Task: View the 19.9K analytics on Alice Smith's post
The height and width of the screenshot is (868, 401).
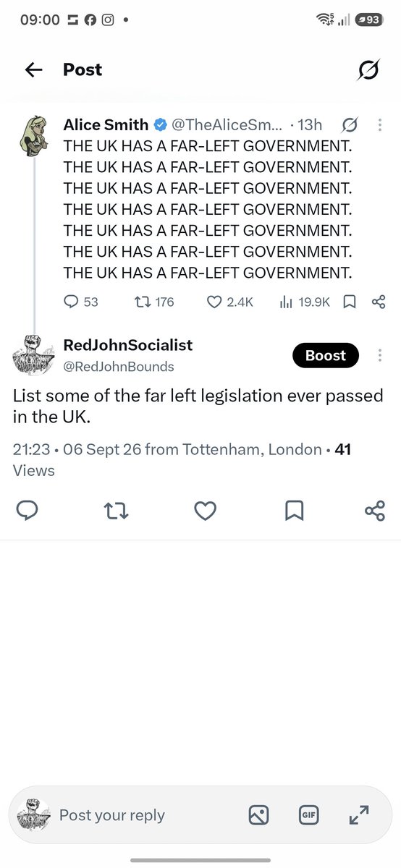Action: [304, 302]
